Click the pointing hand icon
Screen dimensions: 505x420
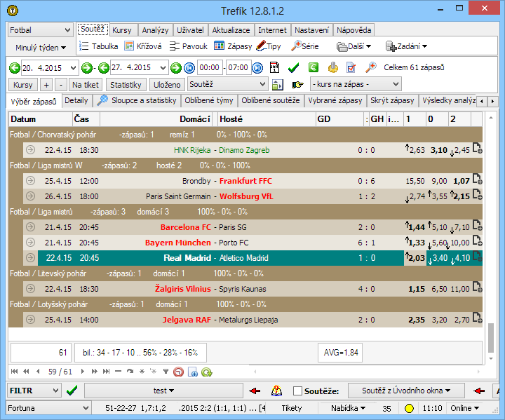coord(297,85)
